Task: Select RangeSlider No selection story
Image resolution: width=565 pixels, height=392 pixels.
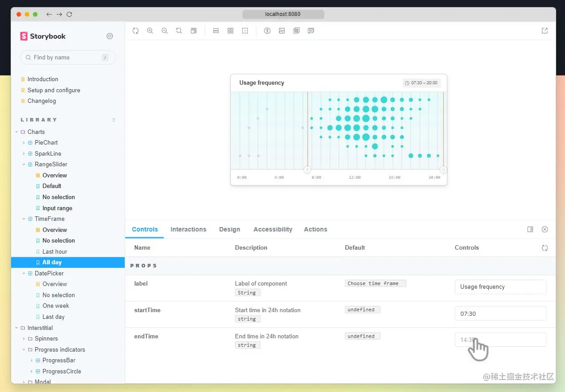Action: [59, 197]
